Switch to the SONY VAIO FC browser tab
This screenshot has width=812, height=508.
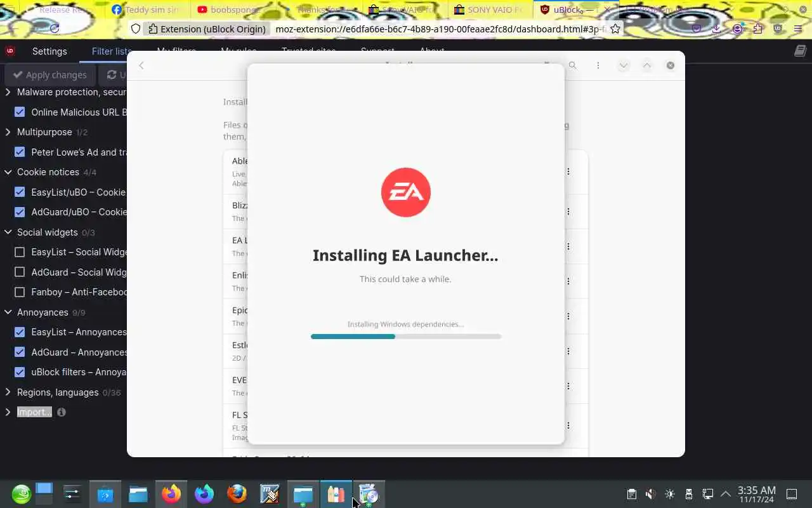(490, 10)
